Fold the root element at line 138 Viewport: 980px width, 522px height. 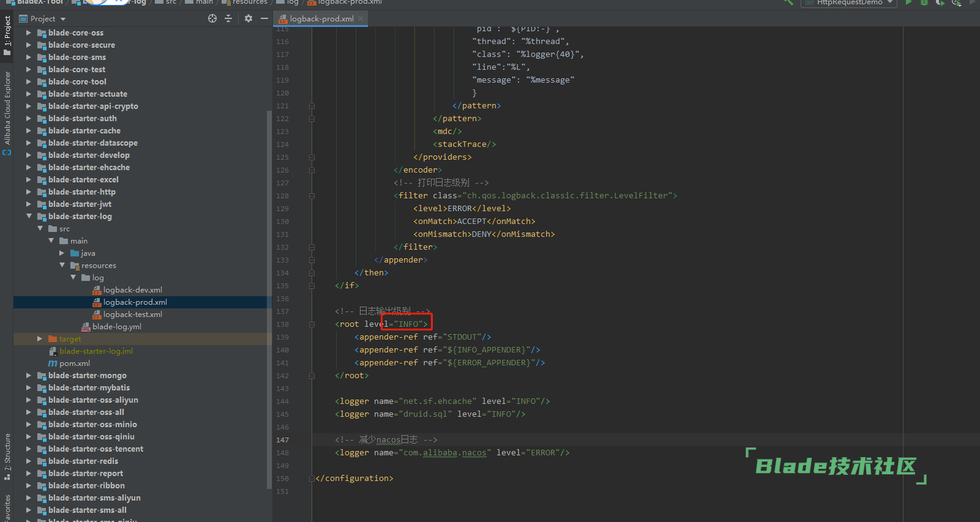pyautogui.click(x=312, y=324)
